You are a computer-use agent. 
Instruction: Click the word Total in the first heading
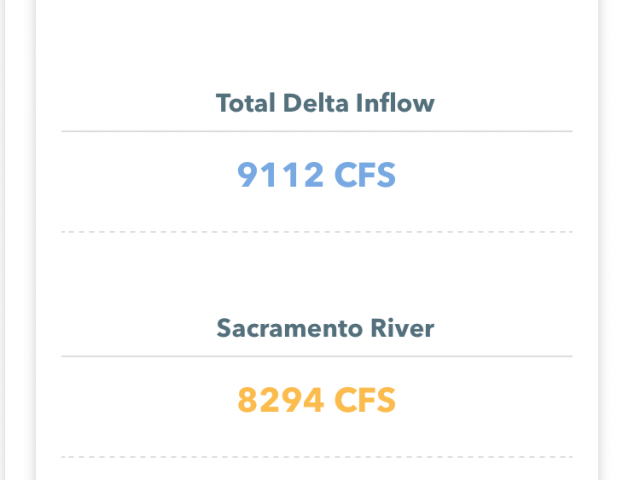pos(245,103)
